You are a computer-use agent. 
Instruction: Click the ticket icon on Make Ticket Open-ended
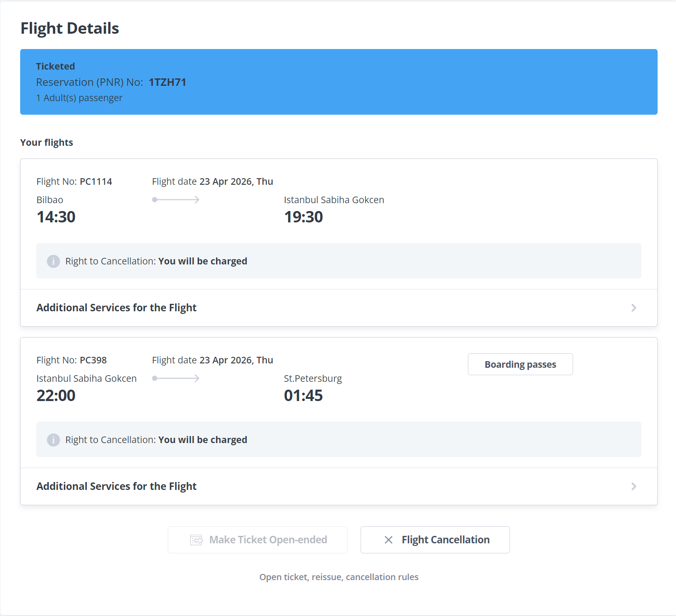[x=196, y=540]
